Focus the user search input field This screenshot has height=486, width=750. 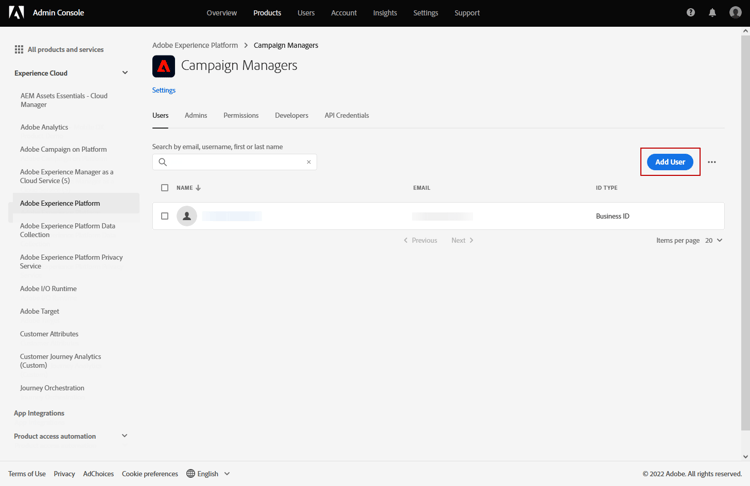[234, 162]
